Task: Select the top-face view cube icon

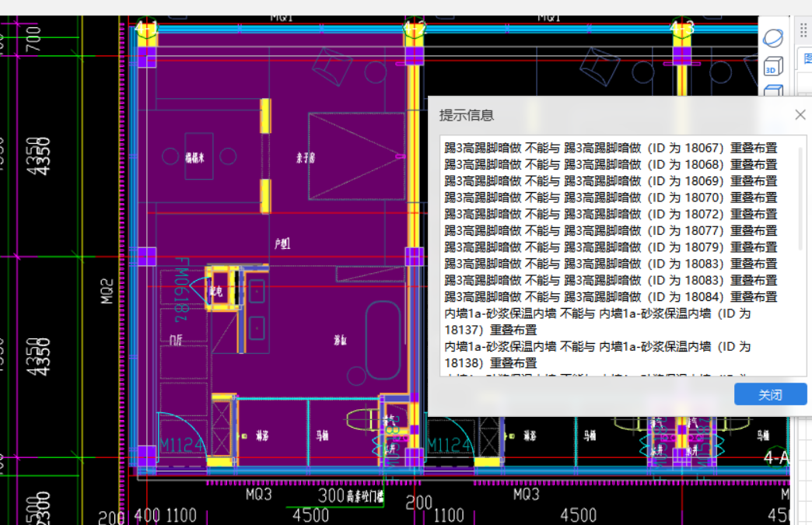Action: click(773, 90)
